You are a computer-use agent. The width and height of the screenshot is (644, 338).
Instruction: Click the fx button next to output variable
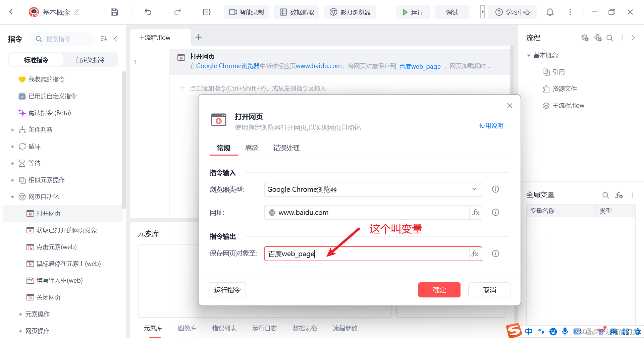(475, 253)
